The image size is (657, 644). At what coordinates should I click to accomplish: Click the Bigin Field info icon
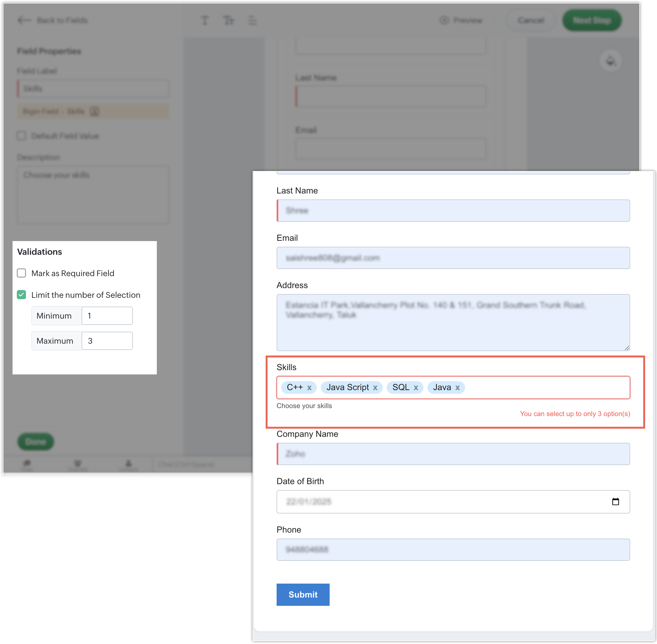(x=94, y=111)
